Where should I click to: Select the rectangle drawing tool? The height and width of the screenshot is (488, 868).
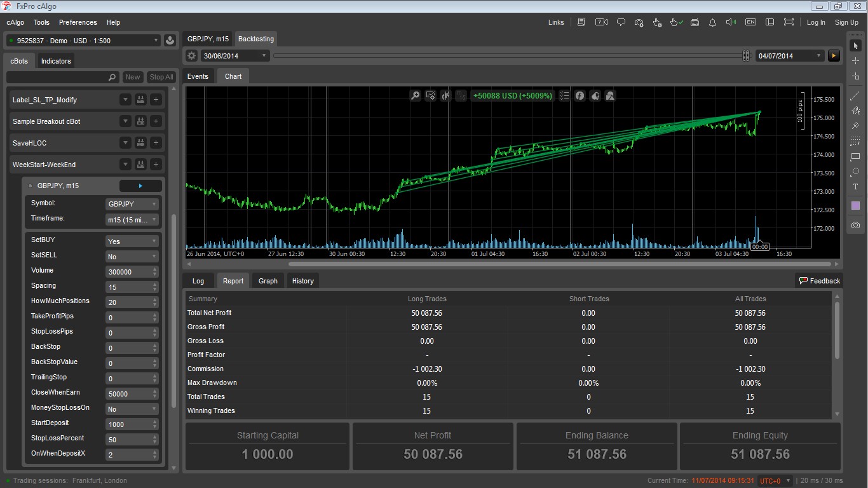855,156
